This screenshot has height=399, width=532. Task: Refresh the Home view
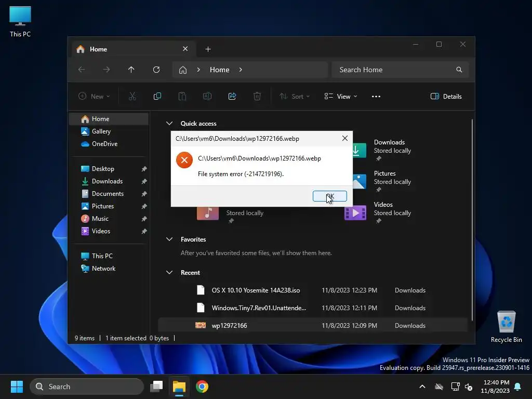point(156,70)
